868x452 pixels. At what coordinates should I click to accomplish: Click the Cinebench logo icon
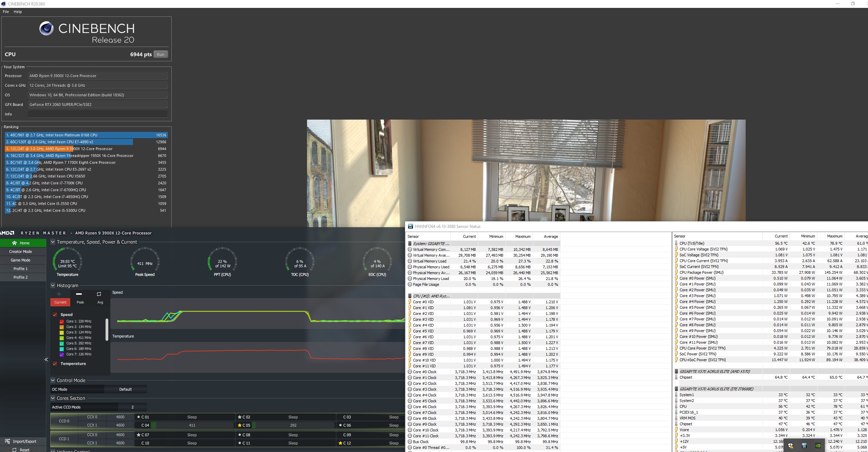click(x=46, y=28)
